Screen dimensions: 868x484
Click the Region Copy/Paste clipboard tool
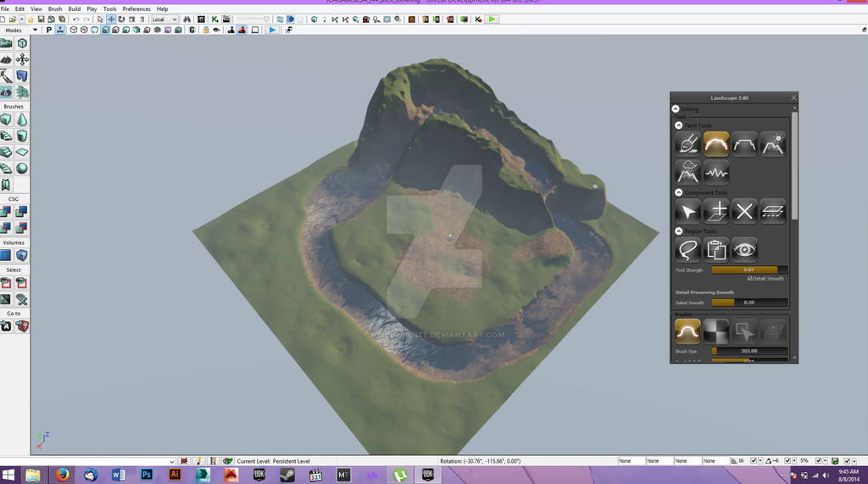click(716, 249)
